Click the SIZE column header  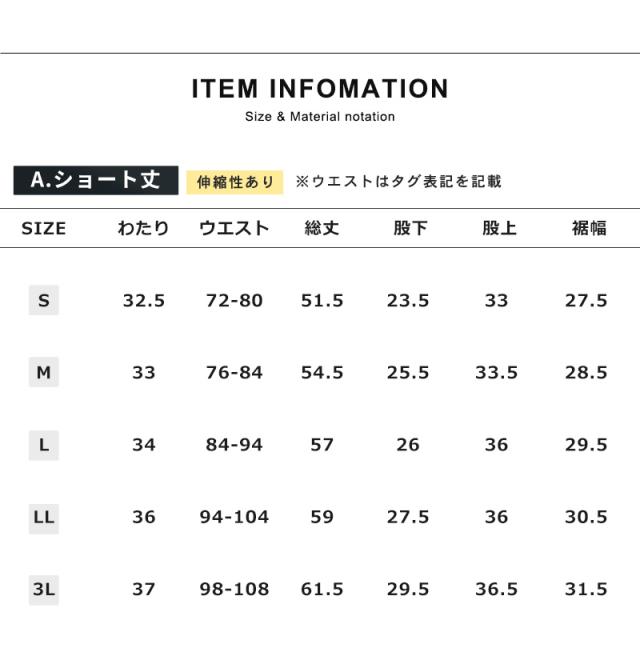tap(44, 229)
